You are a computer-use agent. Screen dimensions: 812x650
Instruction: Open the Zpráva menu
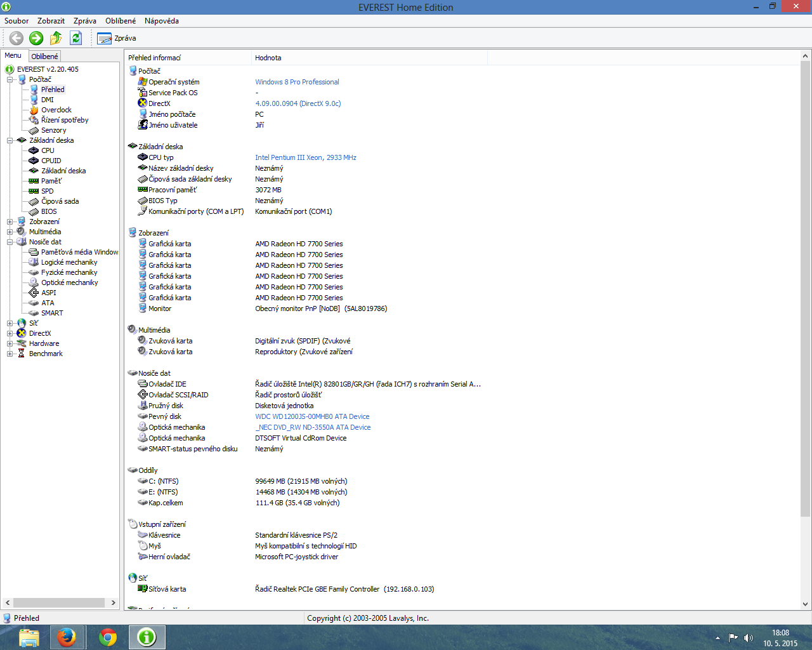(85, 21)
